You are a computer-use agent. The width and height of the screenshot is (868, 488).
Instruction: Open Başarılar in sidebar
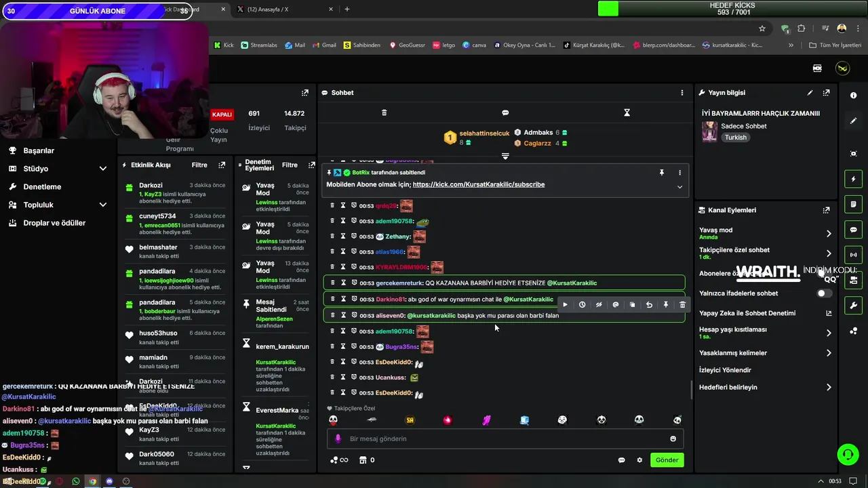tap(39, 150)
